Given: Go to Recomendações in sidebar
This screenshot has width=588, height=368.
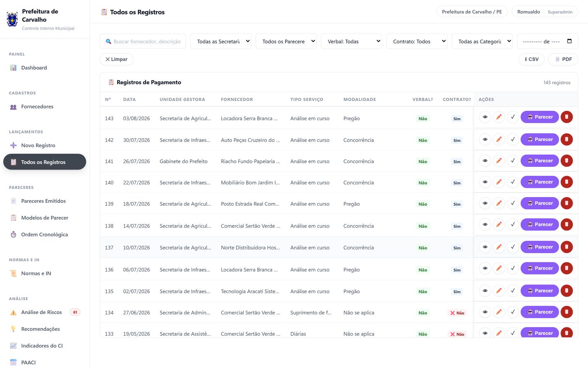Looking at the screenshot, I should (x=45, y=329).
